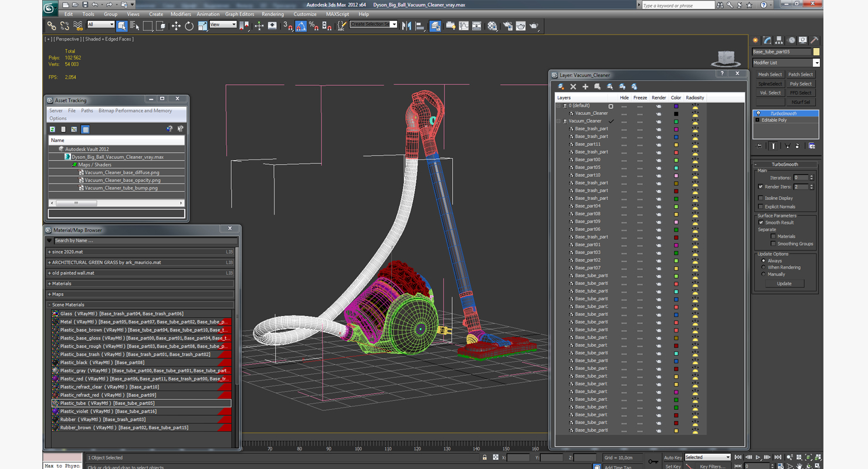This screenshot has height=469, width=868.
Task: Click the Mirror tool icon
Action: tap(406, 26)
